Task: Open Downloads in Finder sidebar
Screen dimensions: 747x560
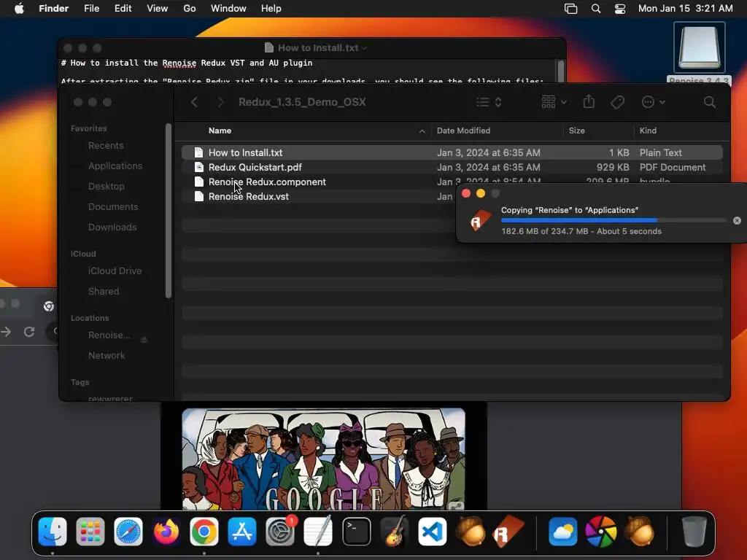Action: (112, 227)
